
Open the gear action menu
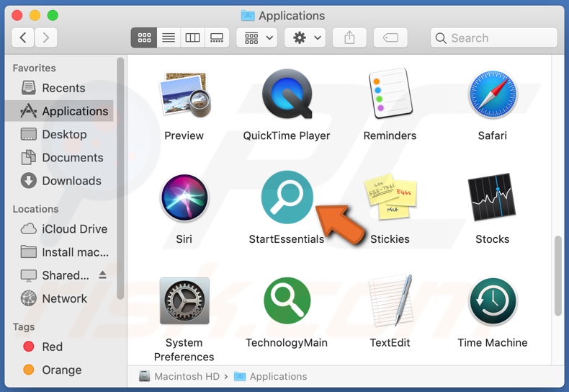click(305, 37)
